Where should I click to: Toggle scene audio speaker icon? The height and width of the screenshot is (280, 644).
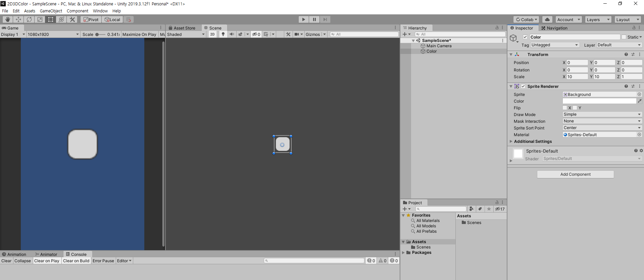click(x=232, y=34)
